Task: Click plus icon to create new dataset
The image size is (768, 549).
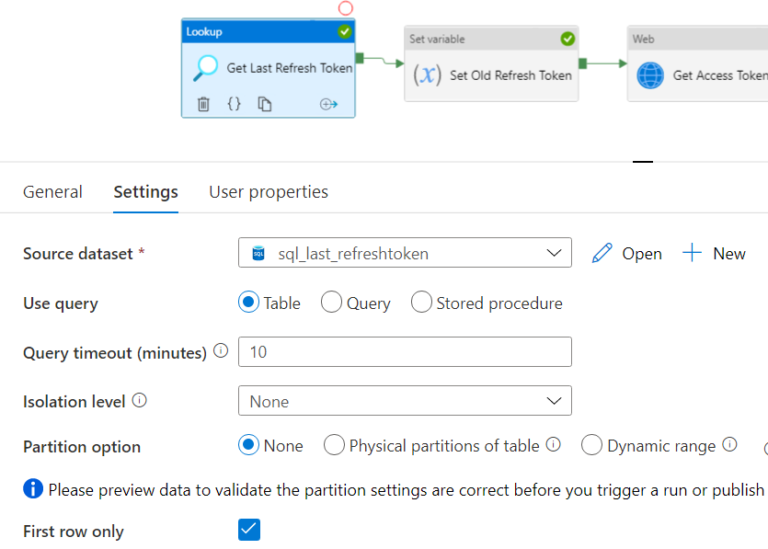Action: [x=692, y=253]
